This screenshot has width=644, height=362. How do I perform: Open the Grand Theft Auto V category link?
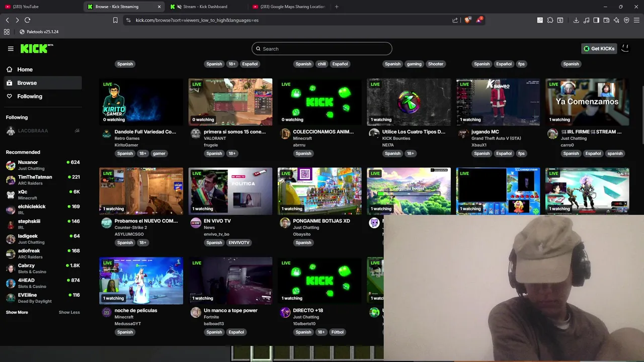pyautogui.click(x=496, y=138)
